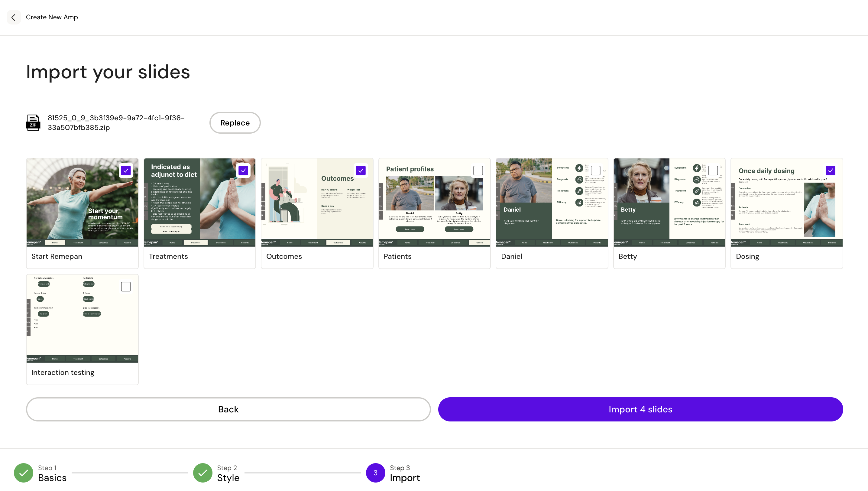Click the ZIP file icon
The width and height of the screenshot is (868, 491).
coord(33,123)
